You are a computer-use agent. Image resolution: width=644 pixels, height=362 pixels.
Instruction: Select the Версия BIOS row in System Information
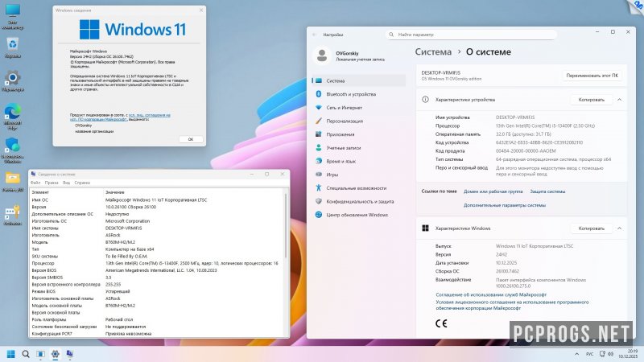pyautogui.click(x=156, y=270)
